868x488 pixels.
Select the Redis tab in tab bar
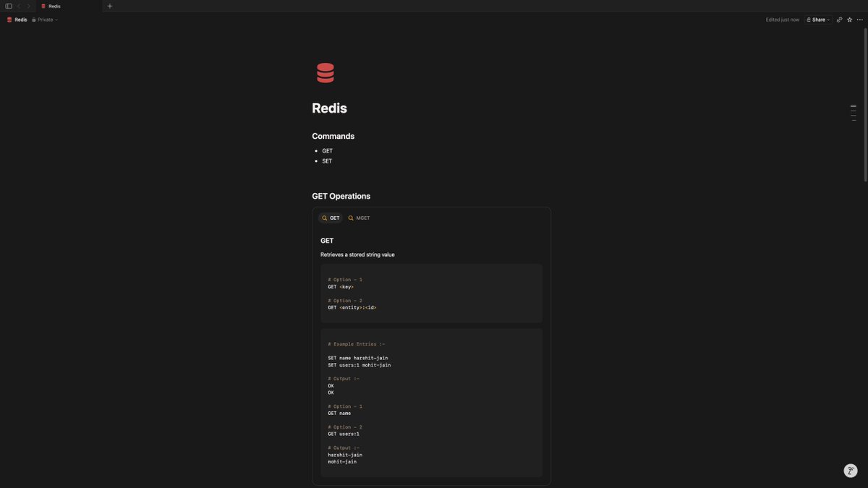coord(69,6)
